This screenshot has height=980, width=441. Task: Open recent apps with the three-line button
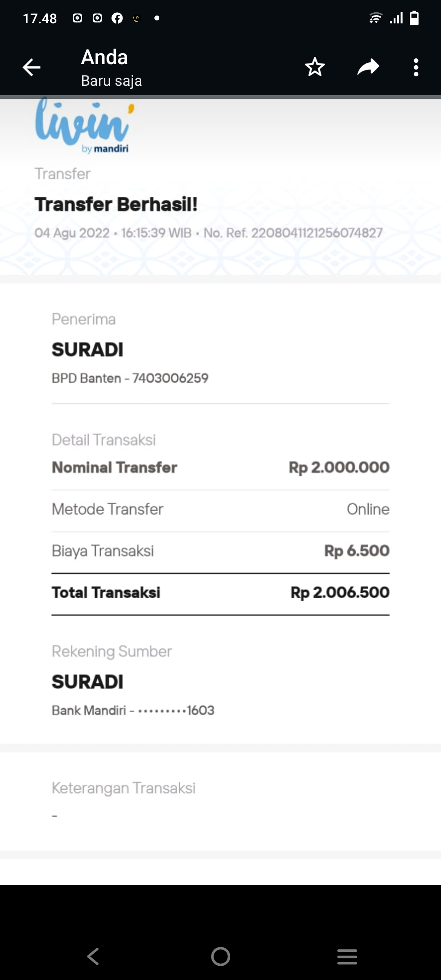pos(347,956)
